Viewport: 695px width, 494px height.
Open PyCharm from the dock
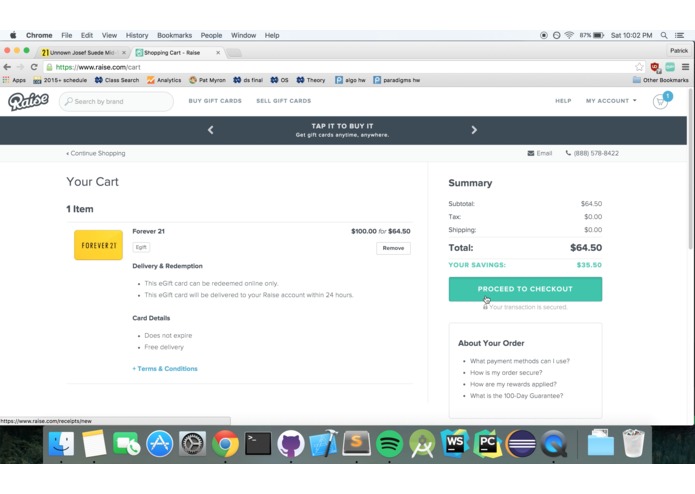[488, 443]
